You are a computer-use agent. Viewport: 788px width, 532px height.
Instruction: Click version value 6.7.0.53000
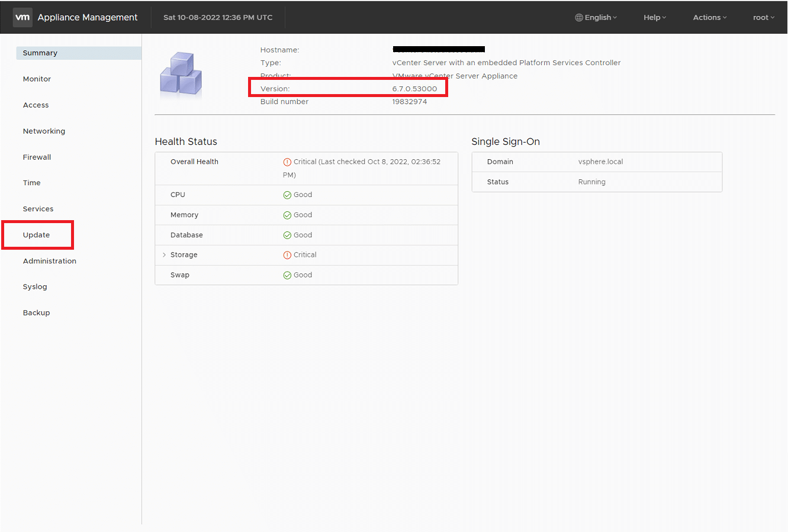pos(414,89)
